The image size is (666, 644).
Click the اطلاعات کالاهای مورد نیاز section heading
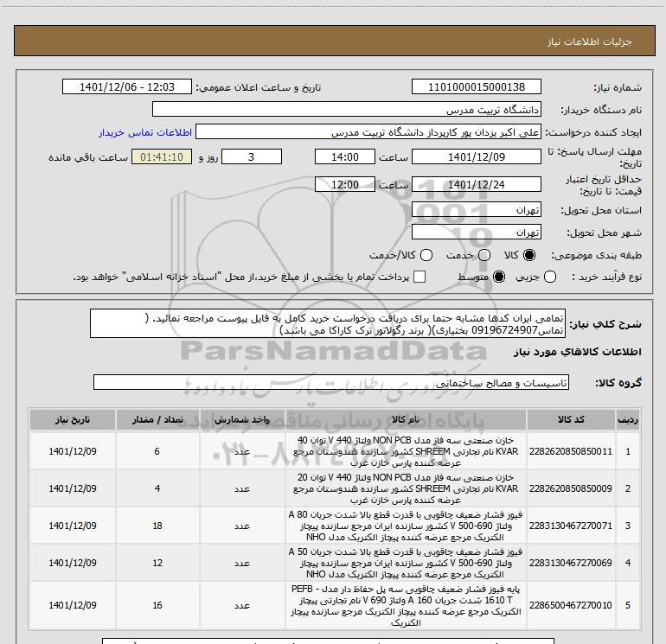coord(577,353)
